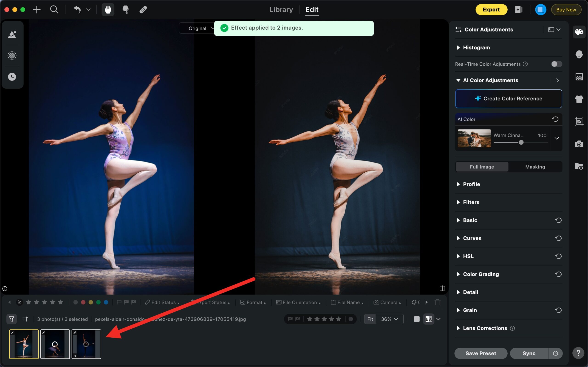Image resolution: width=588 pixels, height=367 pixels.
Task: Open the history clock icon in left sidebar
Action: coord(12,77)
